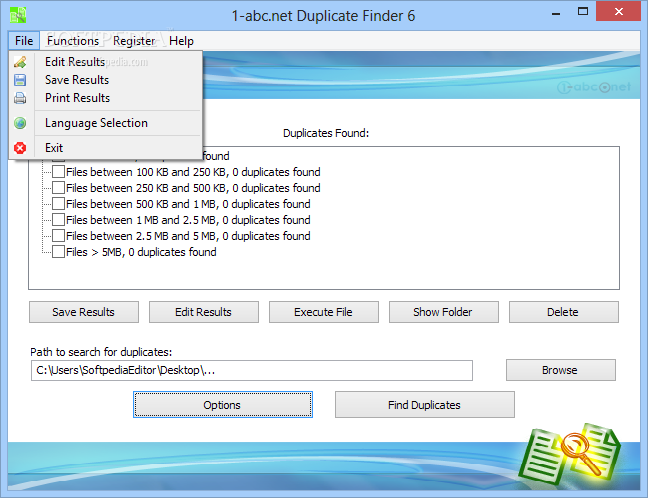Click the 'Duplicates Found:' label
Image resolution: width=648 pixels, height=498 pixels.
(x=326, y=133)
